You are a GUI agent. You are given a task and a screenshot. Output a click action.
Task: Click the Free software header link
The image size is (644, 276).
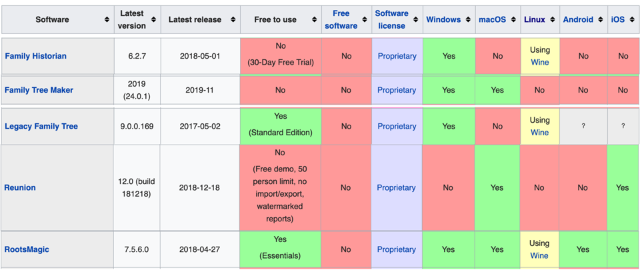click(341, 19)
